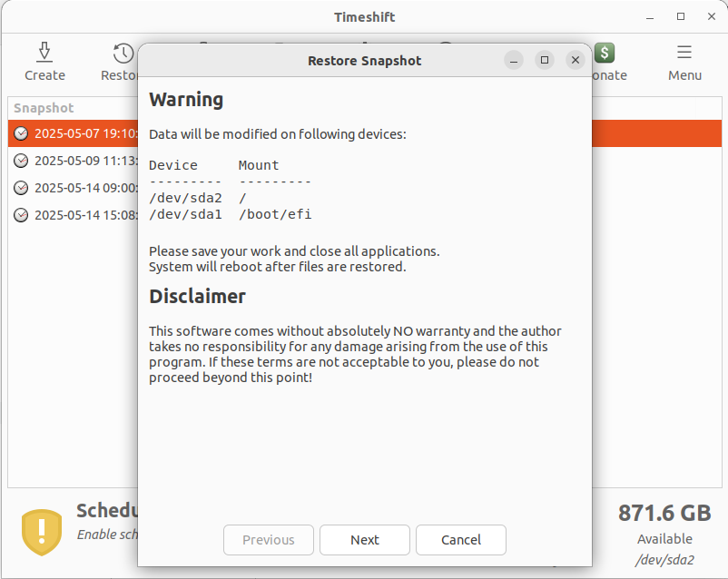Click the /boot/efi mount text
The height and width of the screenshot is (579, 728).
(275, 214)
